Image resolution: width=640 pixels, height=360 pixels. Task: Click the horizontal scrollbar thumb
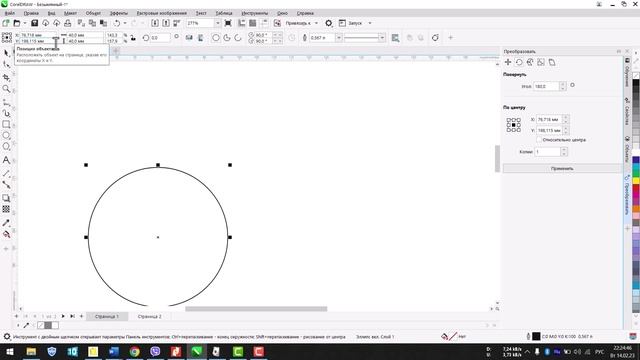coord(256,309)
